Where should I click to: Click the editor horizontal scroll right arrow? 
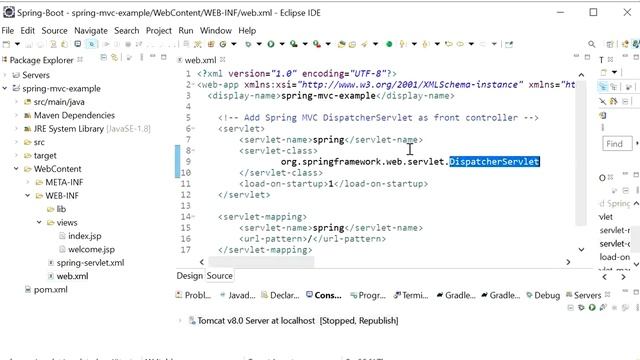[x=568, y=262]
